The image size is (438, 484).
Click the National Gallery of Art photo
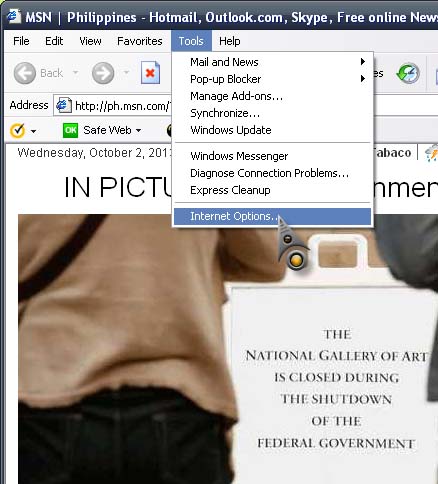(228, 349)
